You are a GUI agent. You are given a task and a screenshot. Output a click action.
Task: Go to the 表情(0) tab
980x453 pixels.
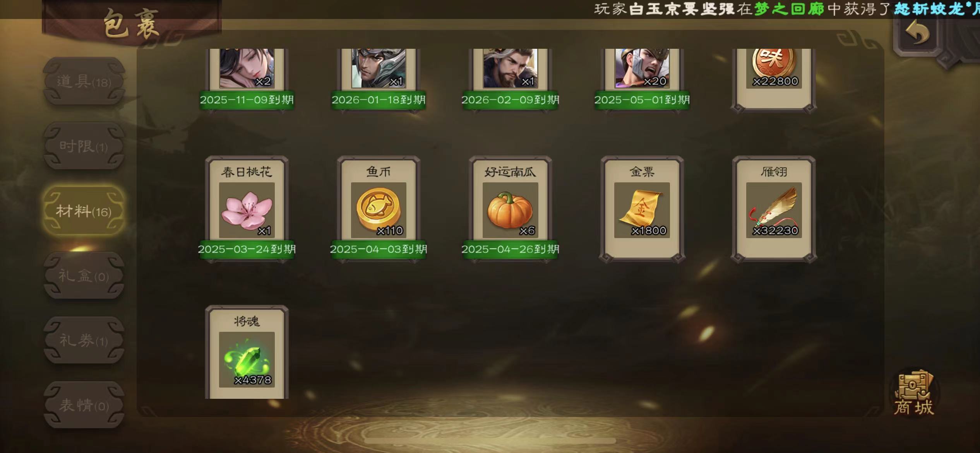[84, 405]
